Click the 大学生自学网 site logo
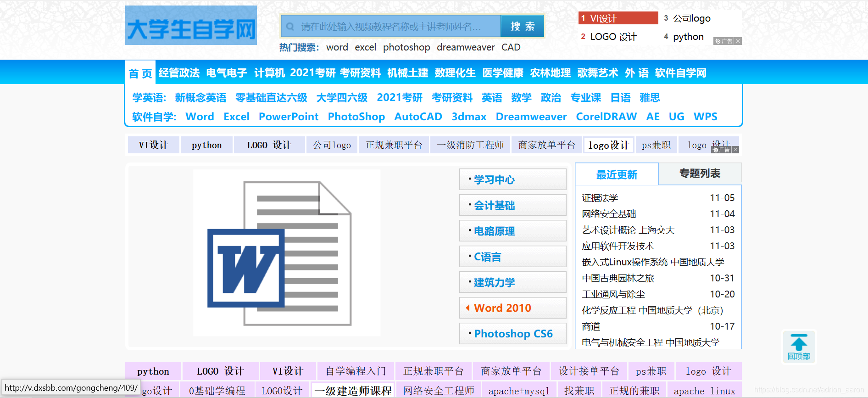 point(191,25)
